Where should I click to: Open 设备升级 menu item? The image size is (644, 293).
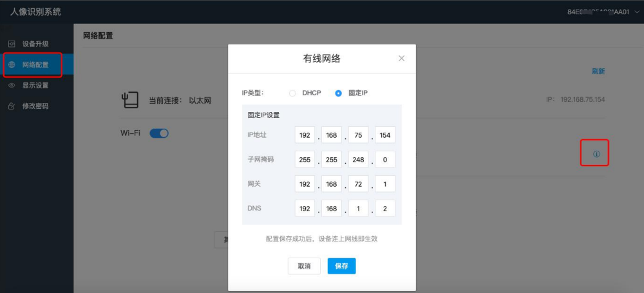coord(35,44)
